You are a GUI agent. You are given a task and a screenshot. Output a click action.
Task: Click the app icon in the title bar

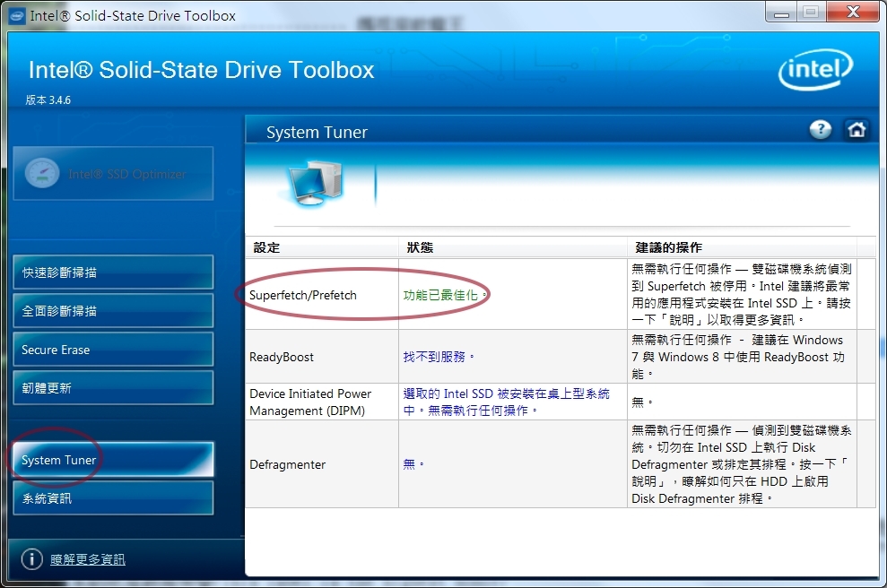pyautogui.click(x=17, y=15)
